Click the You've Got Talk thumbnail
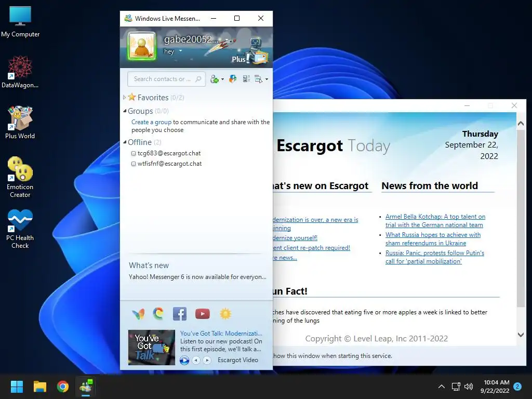Screen dimensions: 532x399 (152, 348)
